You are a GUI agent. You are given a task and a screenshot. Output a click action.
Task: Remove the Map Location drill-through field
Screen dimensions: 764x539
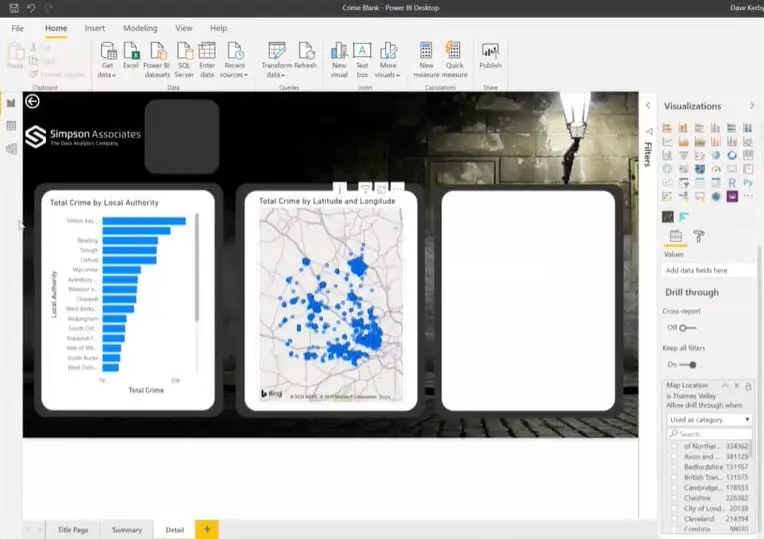click(737, 386)
